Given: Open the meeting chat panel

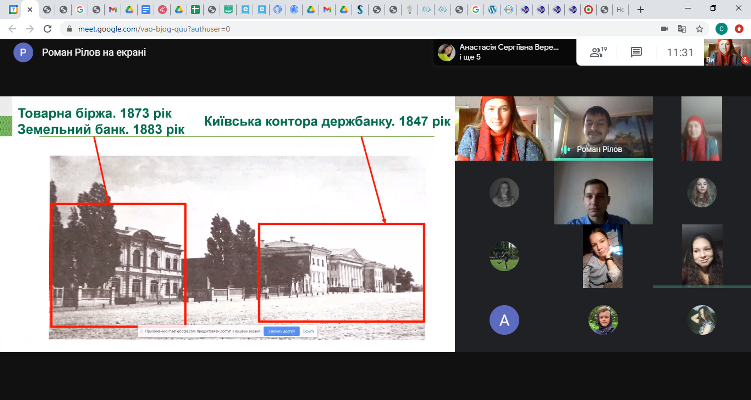Looking at the screenshot, I should pyautogui.click(x=636, y=52).
